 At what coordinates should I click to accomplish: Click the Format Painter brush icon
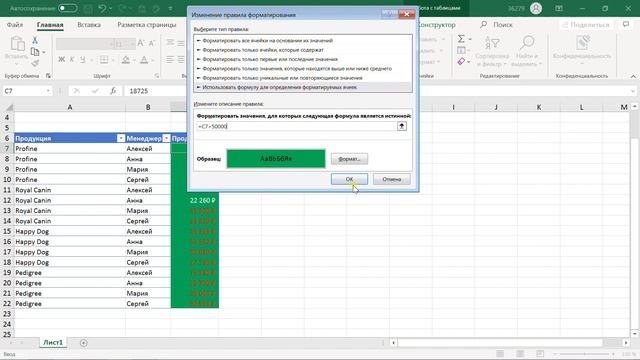pyautogui.click(x=35, y=63)
